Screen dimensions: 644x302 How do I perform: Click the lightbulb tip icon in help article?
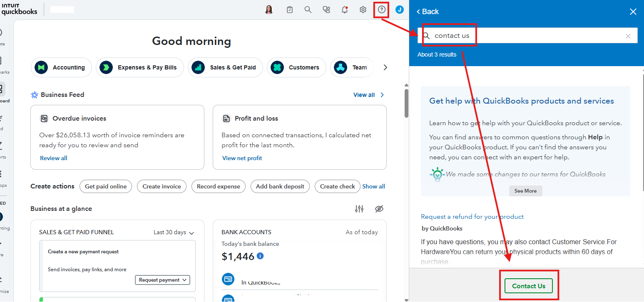click(437, 175)
